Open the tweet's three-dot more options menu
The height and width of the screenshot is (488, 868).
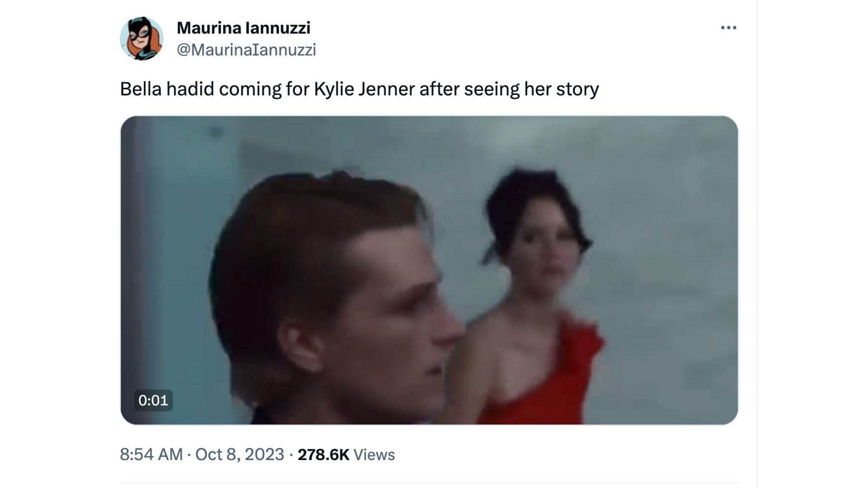click(728, 28)
